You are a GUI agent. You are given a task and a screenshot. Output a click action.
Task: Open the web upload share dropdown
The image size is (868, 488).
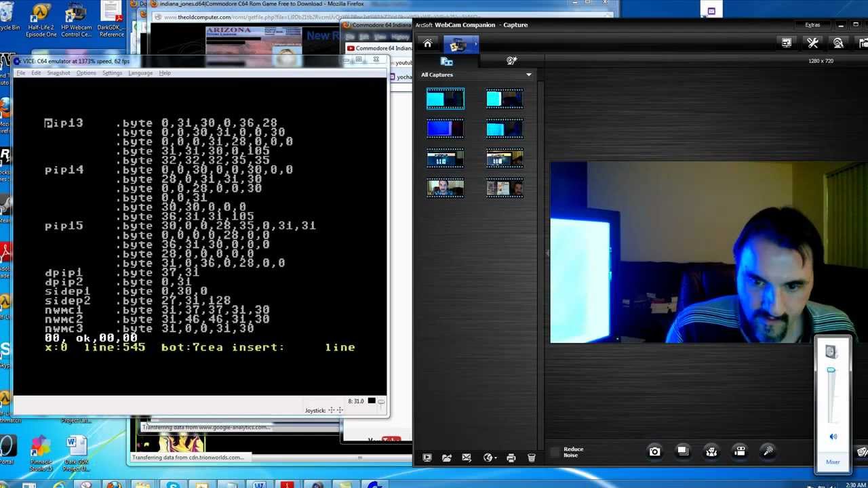point(489,458)
